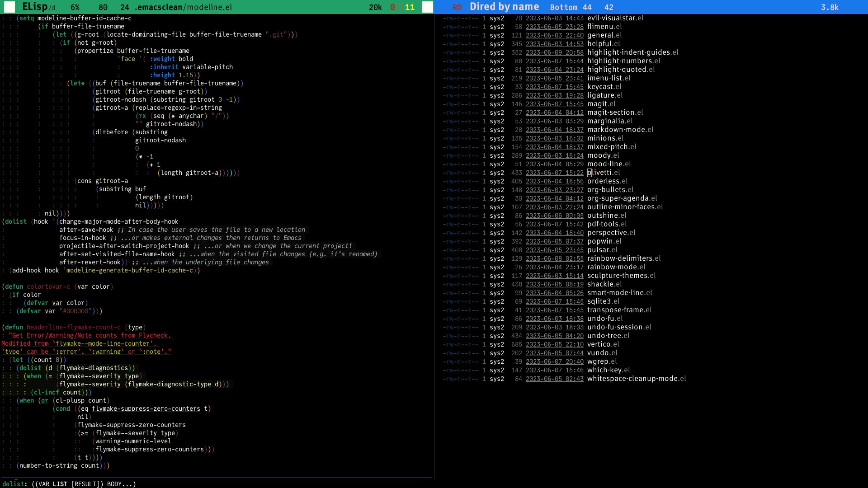This screenshot has height=488, width=868.
Task: Click the date link for which-key.el
Action: coord(554,370)
